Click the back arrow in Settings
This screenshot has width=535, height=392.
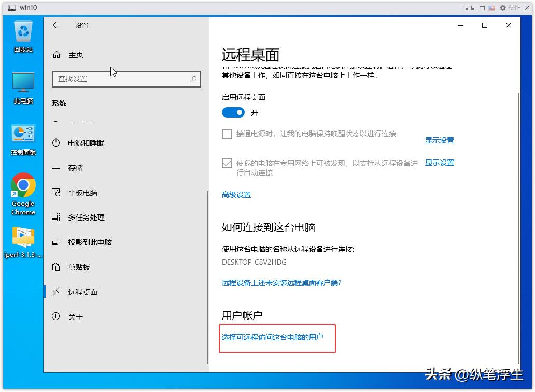point(56,25)
